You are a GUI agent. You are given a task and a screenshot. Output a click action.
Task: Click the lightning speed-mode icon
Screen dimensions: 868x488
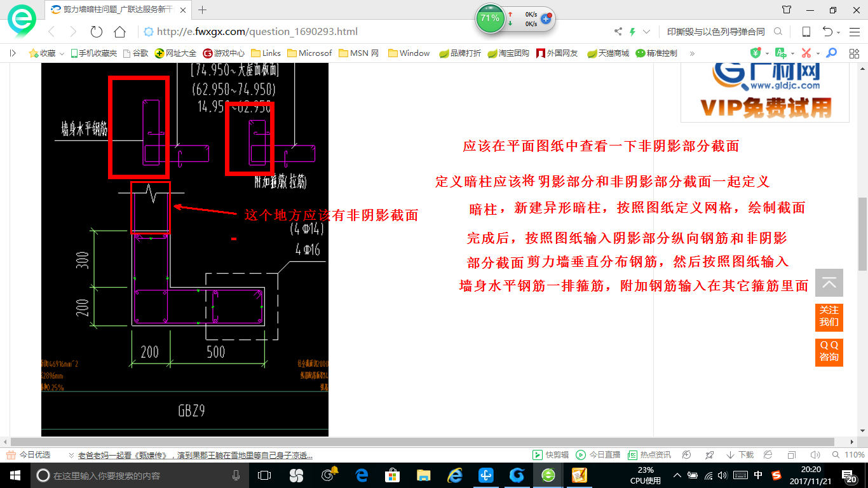pyautogui.click(x=632, y=32)
